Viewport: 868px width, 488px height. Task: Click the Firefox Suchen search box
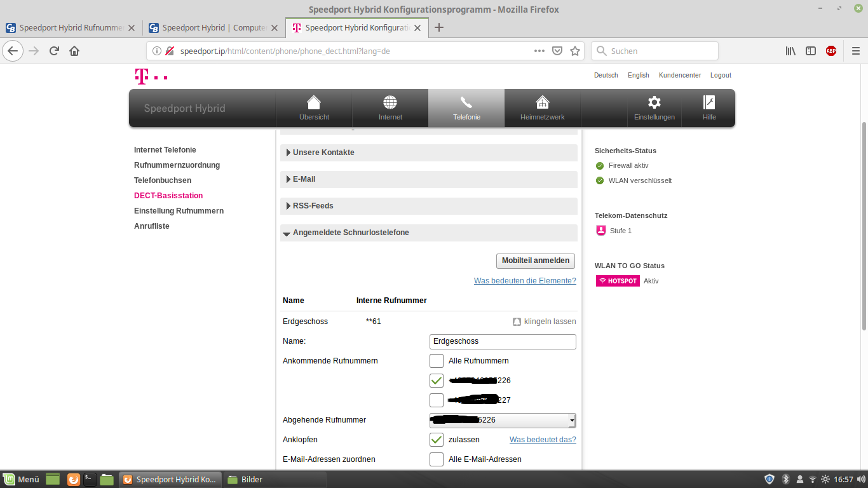tap(655, 51)
